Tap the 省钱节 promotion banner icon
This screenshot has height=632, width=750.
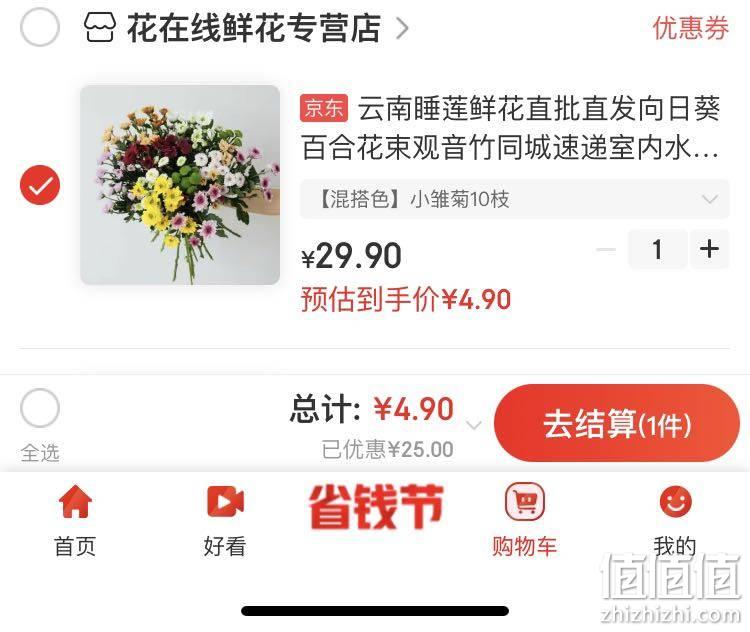(376, 506)
